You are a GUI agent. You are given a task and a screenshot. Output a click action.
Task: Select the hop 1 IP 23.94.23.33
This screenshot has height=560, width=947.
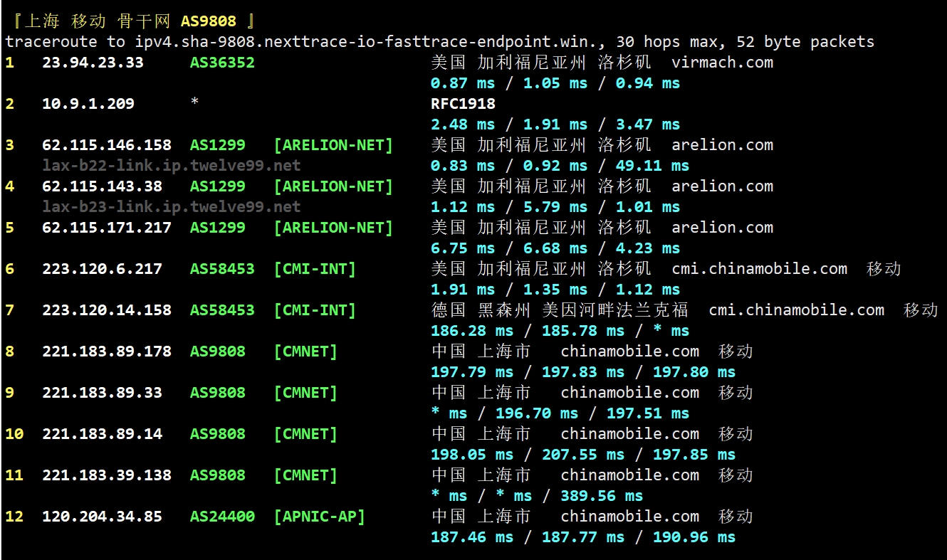[93, 63]
